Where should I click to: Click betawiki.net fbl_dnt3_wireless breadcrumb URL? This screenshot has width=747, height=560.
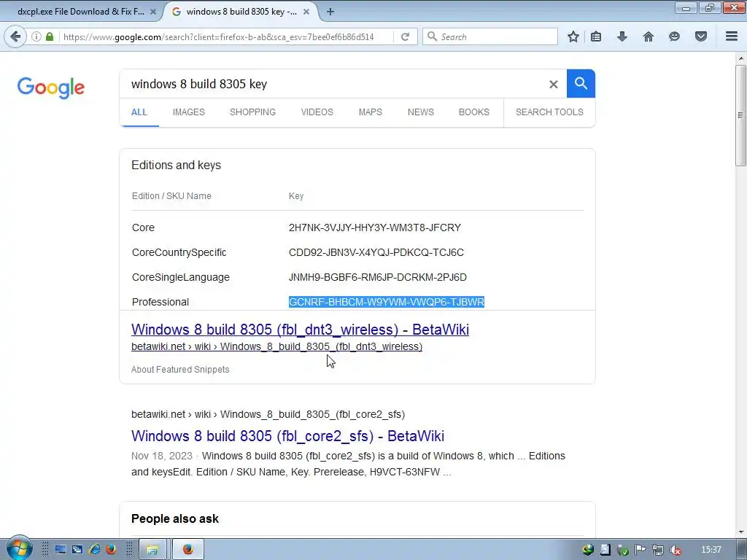(276, 346)
